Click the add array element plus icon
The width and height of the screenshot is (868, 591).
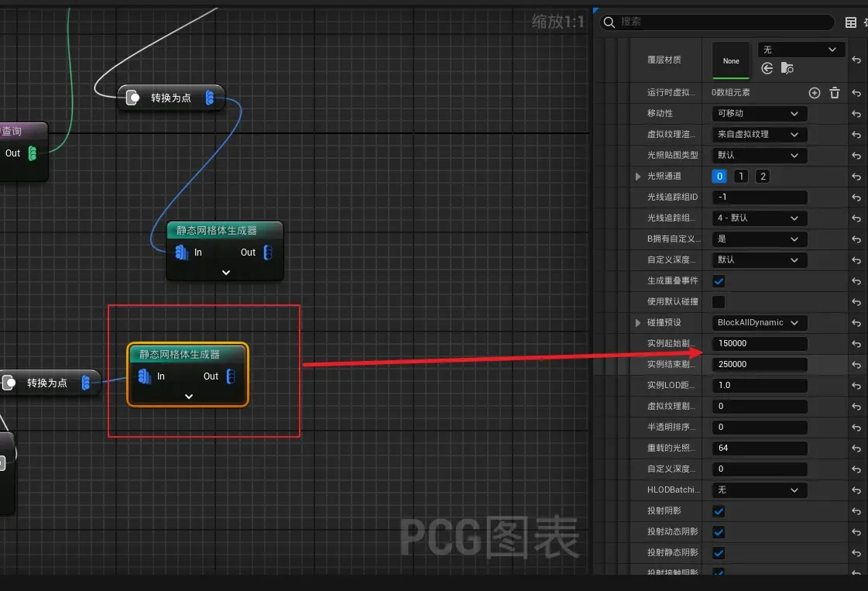point(815,93)
